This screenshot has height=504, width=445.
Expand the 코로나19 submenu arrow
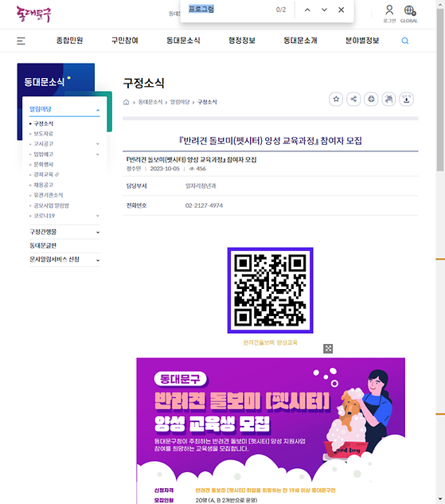[98, 216]
